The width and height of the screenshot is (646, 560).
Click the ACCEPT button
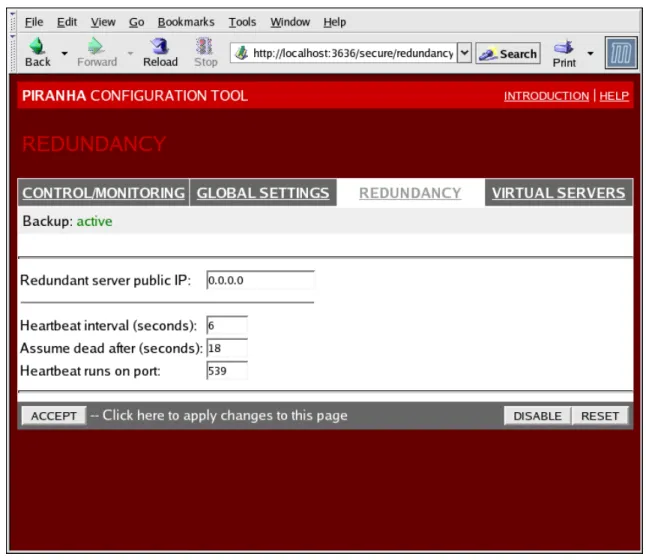coord(54,416)
